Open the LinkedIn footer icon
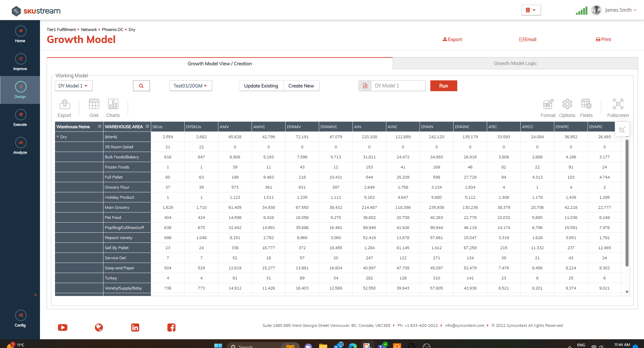Image resolution: width=644 pixels, height=348 pixels. pyautogui.click(x=135, y=327)
